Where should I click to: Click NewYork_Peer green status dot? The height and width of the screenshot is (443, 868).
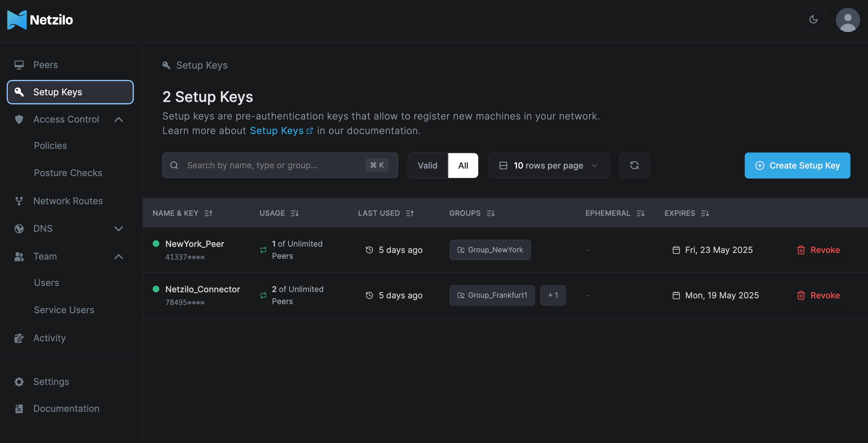(156, 243)
